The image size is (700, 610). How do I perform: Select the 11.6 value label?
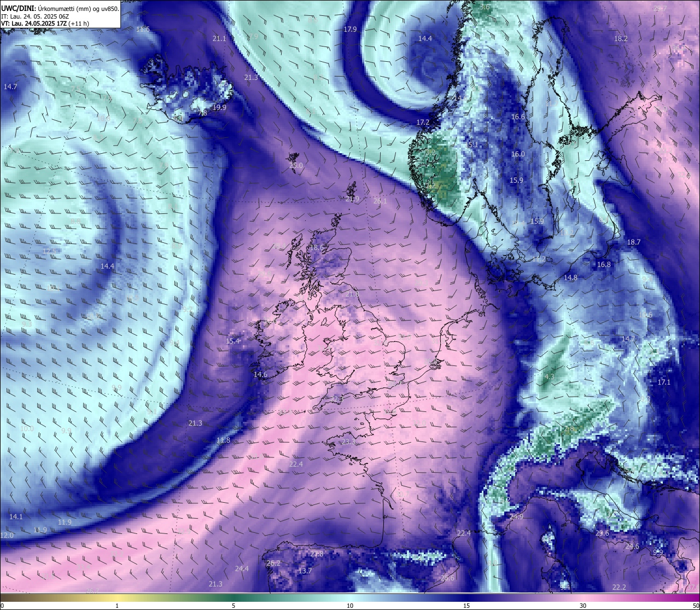coord(143,29)
